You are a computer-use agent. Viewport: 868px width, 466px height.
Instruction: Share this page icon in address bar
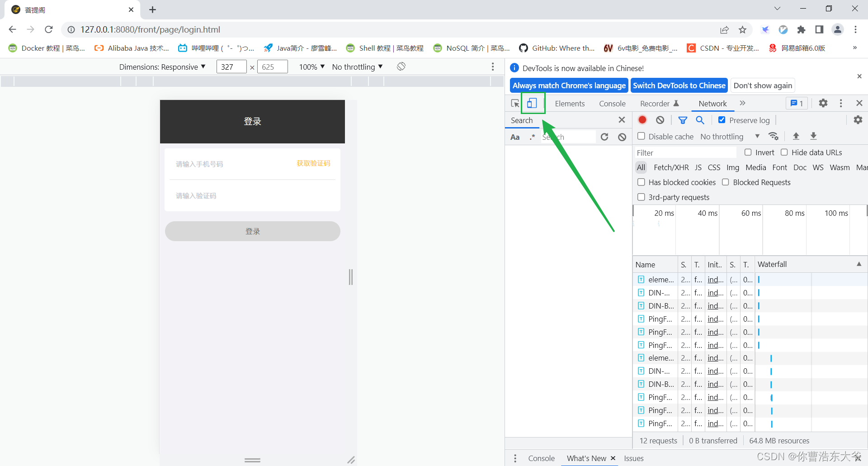[725, 30]
